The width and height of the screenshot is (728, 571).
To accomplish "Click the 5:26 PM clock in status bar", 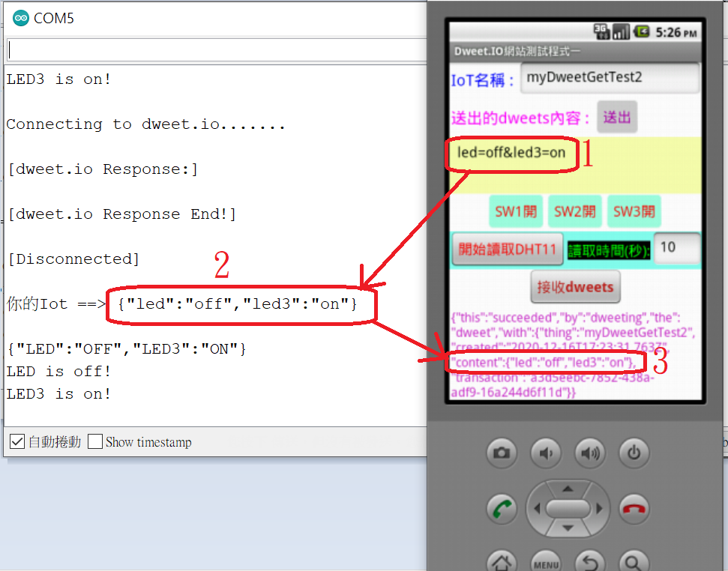I will pyautogui.click(x=676, y=32).
